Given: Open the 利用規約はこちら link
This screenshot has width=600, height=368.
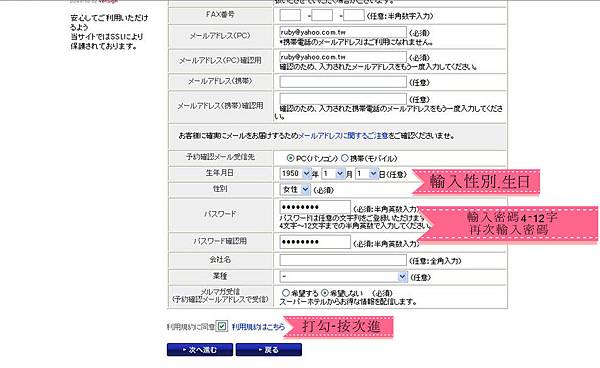Looking at the screenshot, I should pos(258,327).
